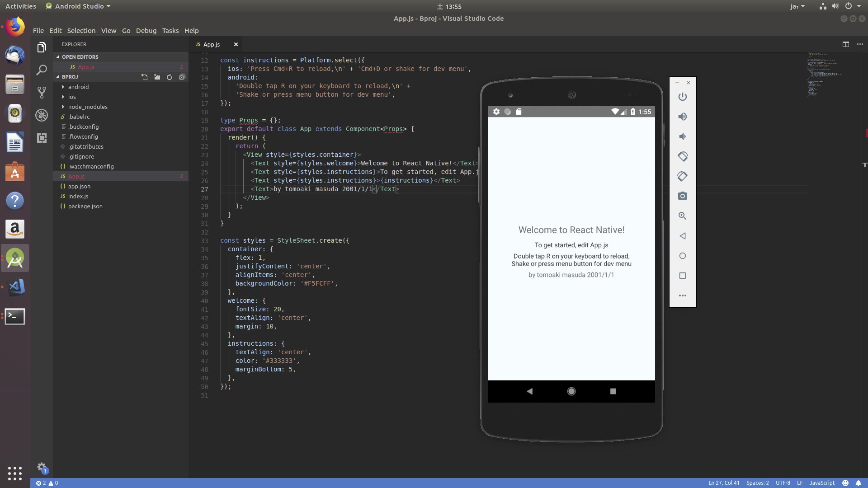Split the editor with split icon

[845, 44]
